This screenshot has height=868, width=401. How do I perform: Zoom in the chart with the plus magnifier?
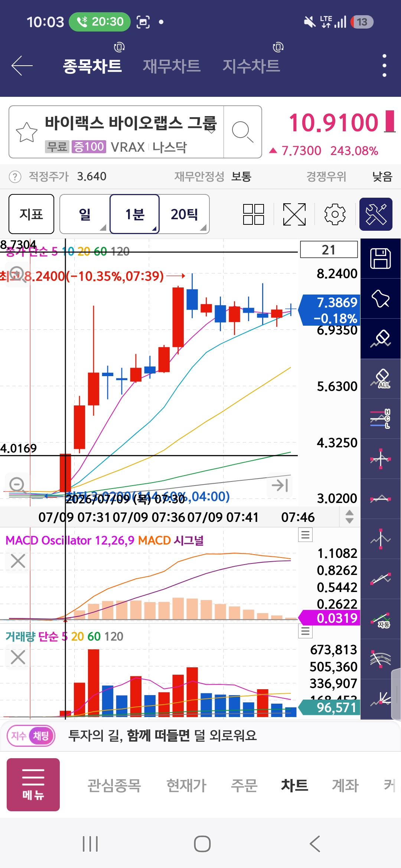(17, 274)
